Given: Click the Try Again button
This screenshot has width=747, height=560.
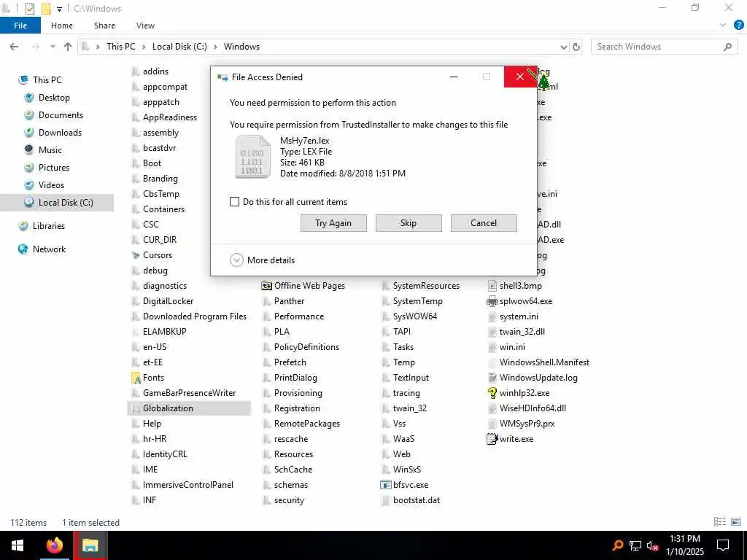Looking at the screenshot, I should (333, 223).
